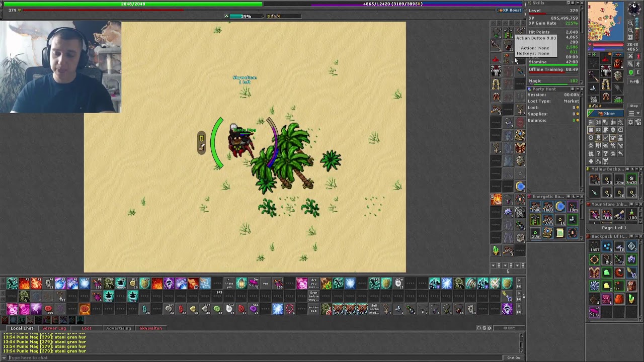
Task: Click the minimap thumbnail
Action: point(606,21)
